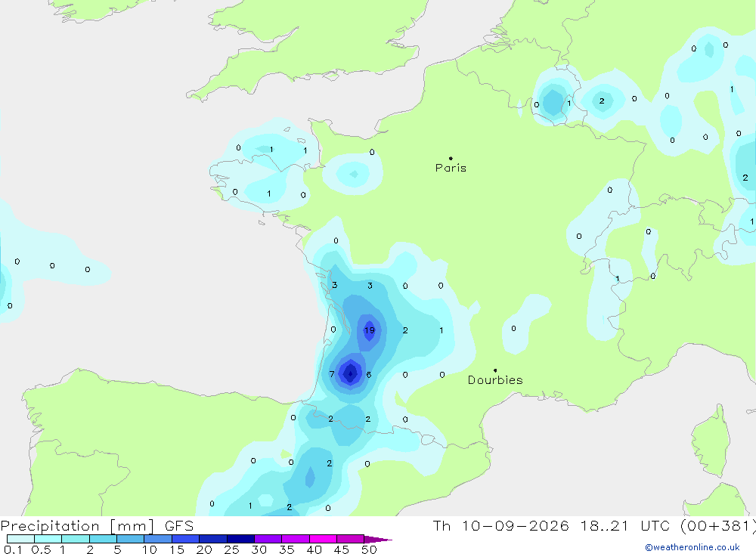This screenshot has height=554, width=756.
Task: Click the 50 label at the legend end
Action: click(x=369, y=549)
